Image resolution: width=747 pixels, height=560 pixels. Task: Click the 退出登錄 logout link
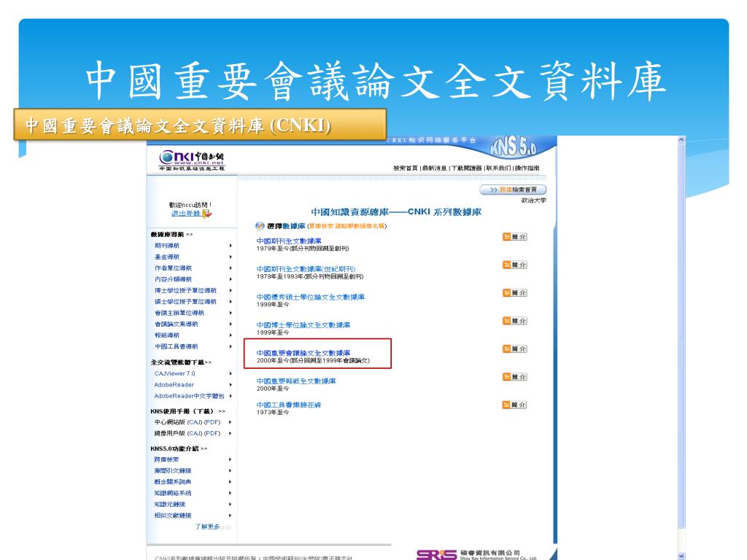[186, 214]
